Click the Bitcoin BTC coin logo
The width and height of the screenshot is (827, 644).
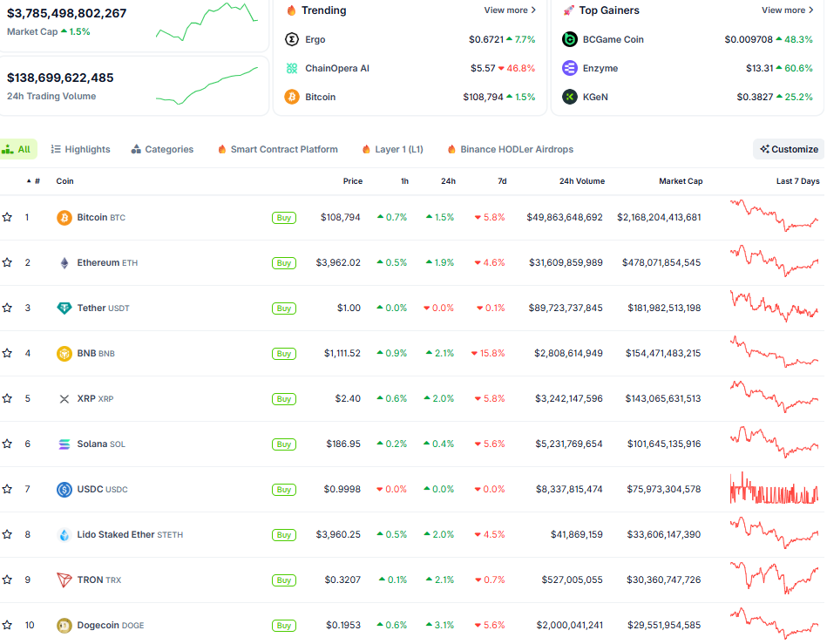click(64, 217)
